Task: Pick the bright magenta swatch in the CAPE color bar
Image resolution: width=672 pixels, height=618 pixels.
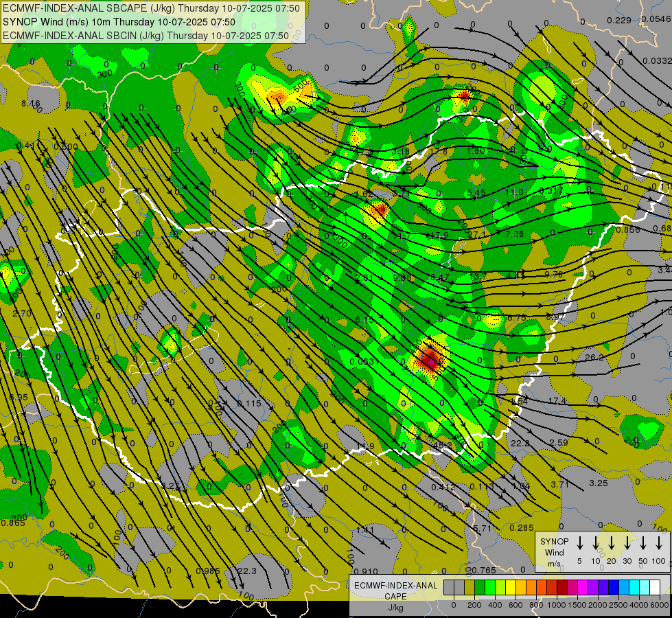Action: pos(583,588)
